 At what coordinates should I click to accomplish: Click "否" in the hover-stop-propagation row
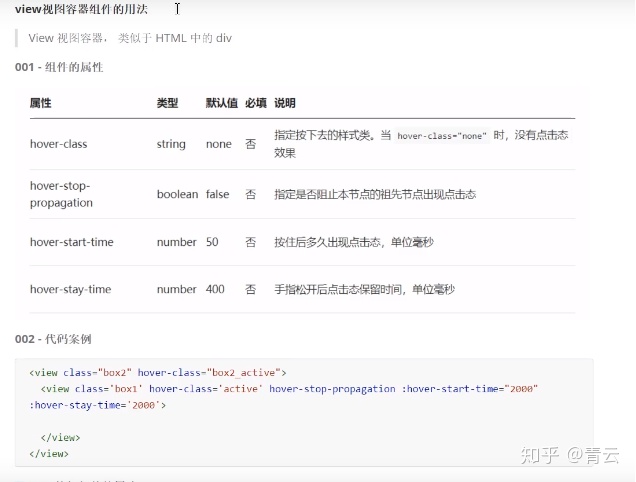click(x=251, y=194)
